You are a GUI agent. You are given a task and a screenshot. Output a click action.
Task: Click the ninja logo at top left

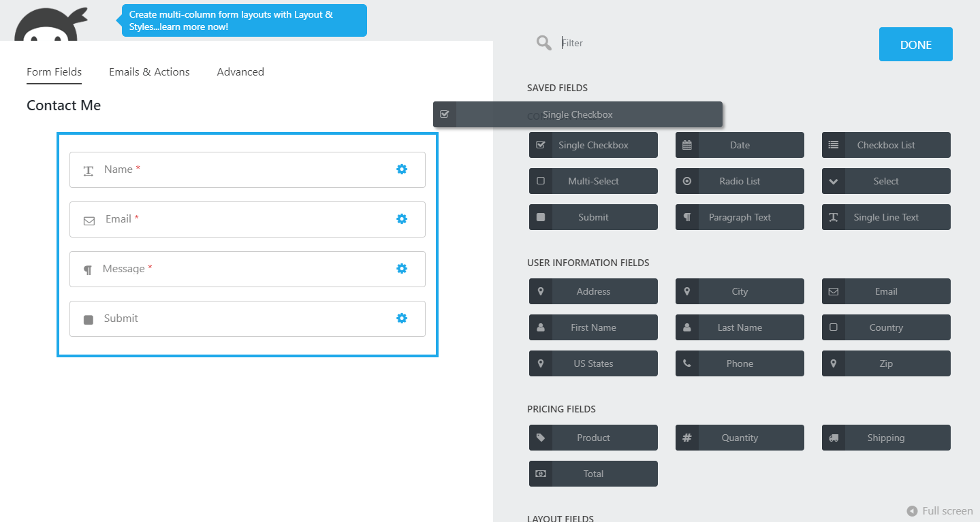tap(50, 25)
